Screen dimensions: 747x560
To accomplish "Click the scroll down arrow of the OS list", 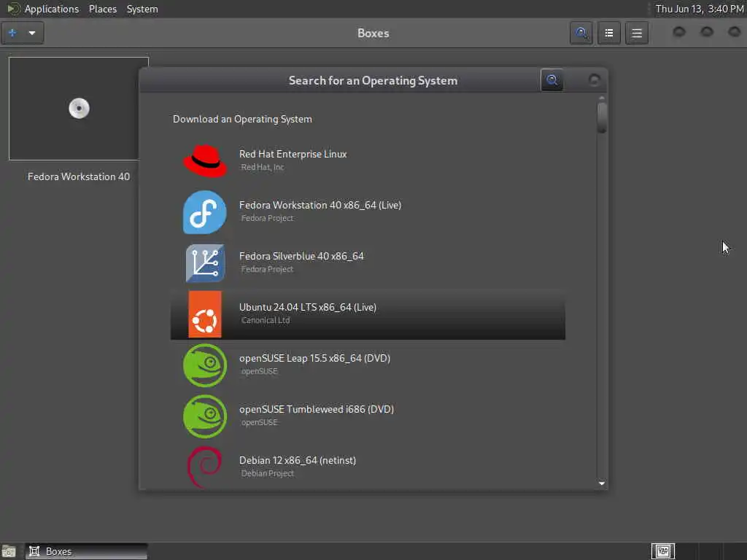I will point(602,483).
